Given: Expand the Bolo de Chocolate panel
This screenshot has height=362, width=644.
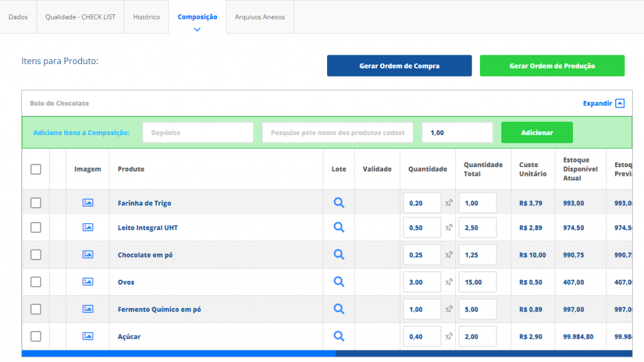Looking at the screenshot, I should click(x=603, y=103).
